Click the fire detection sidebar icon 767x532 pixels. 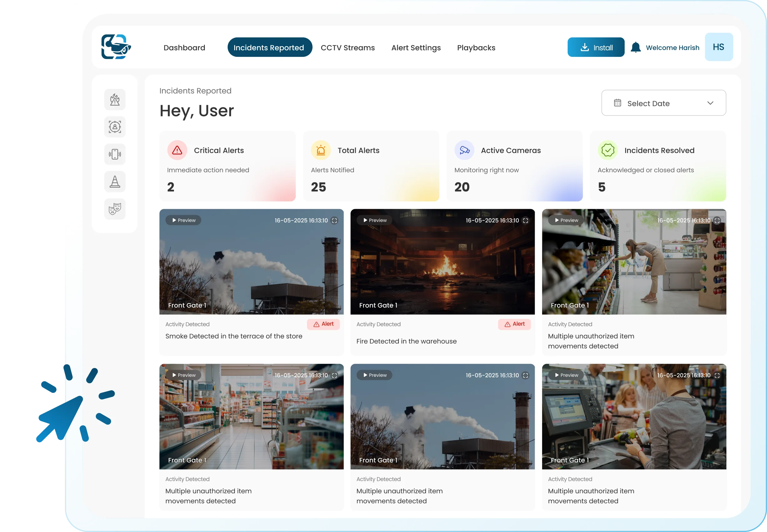(x=115, y=100)
